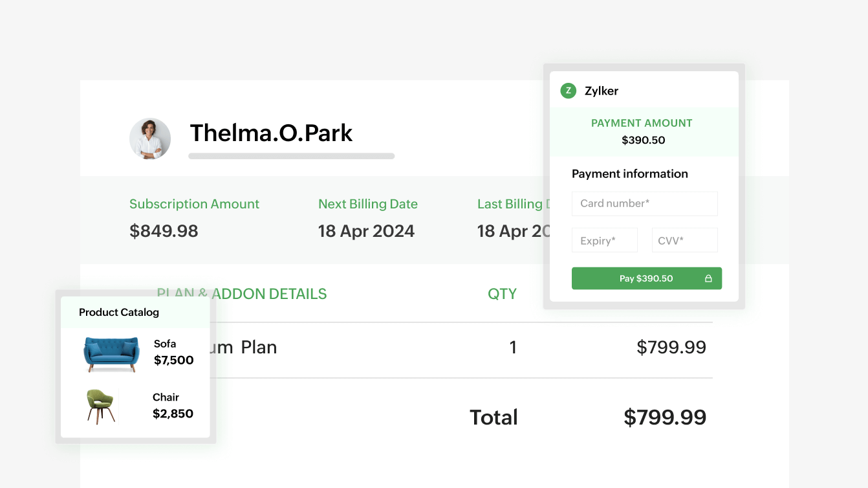This screenshot has height=488, width=868.
Task: Select the Chair product image
Action: 102,405
